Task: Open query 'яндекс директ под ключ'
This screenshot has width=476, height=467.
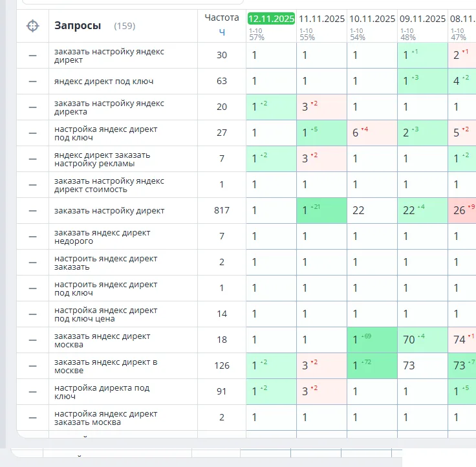Action: pos(104,81)
